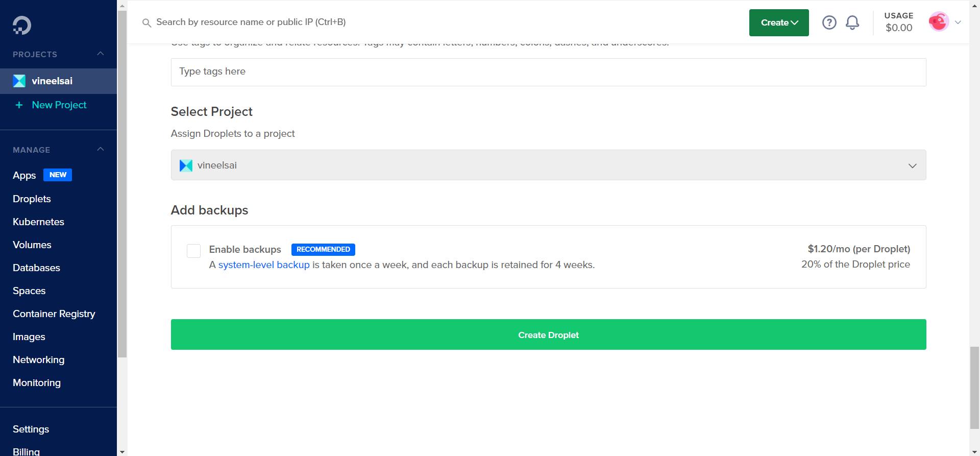Click the main page vertical scrollbar thumb
The image size is (980, 456).
[x=974, y=387]
